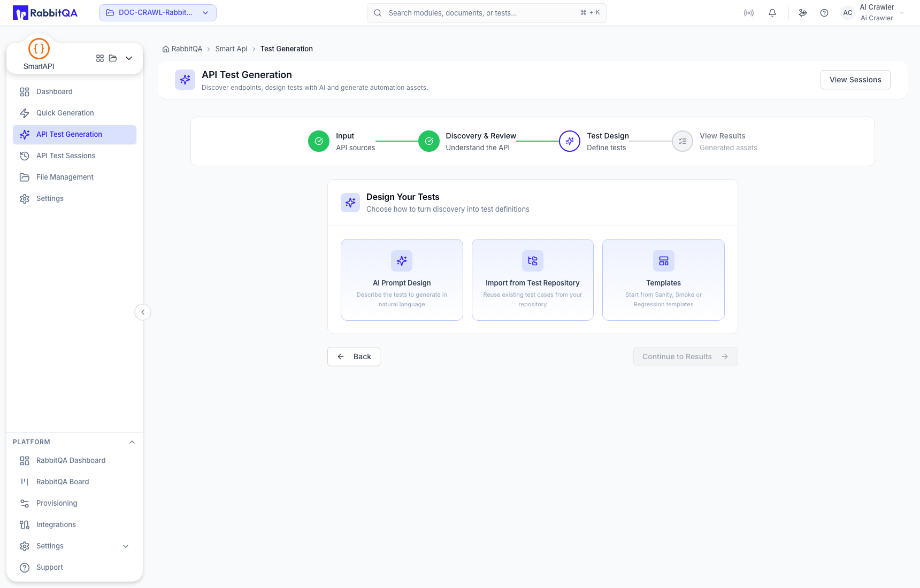Click the Design Your Tests sparkle icon
Image resolution: width=920 pixels, height=588 pixels.
[x=350, y=203]
